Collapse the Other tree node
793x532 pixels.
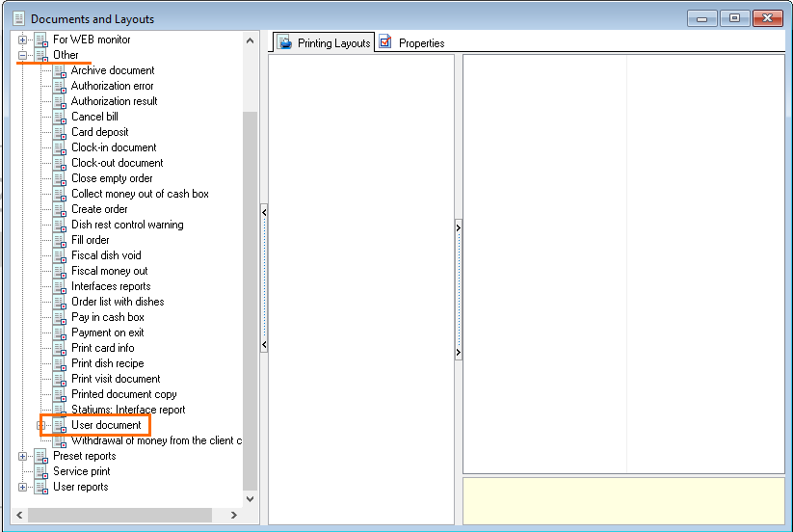[x=23, y=55]
